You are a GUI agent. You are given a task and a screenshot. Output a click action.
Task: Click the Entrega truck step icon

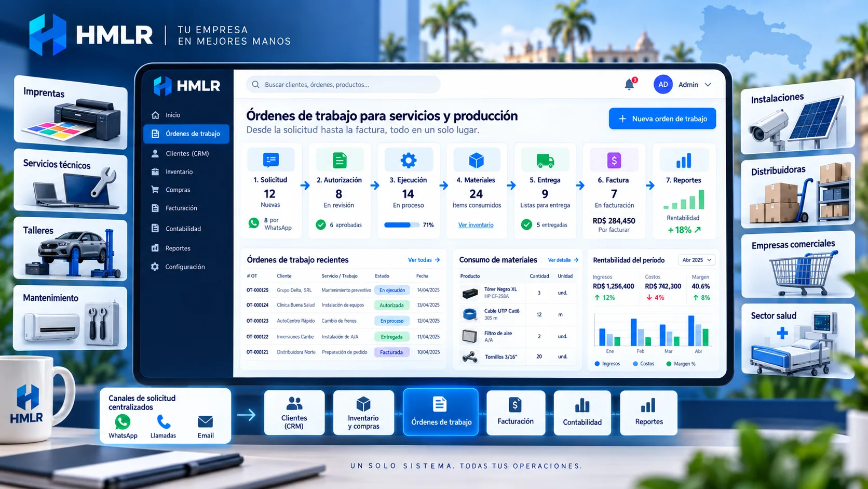click(x=545, y=160)
